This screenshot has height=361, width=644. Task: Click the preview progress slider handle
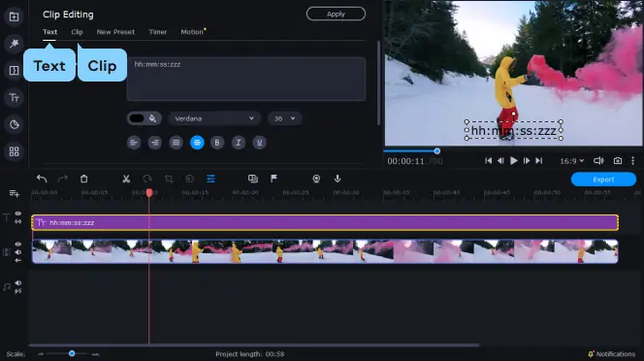[437, 151]
